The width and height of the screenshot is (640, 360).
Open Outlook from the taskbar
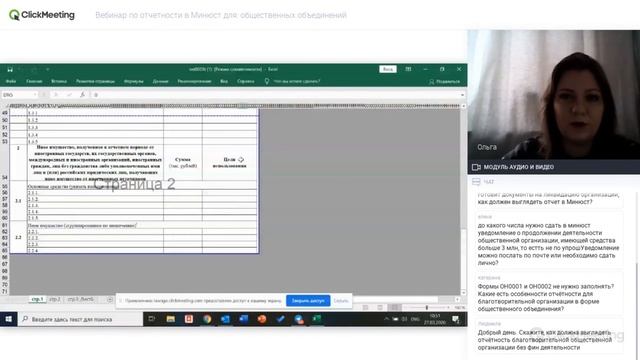coord(225,319)
